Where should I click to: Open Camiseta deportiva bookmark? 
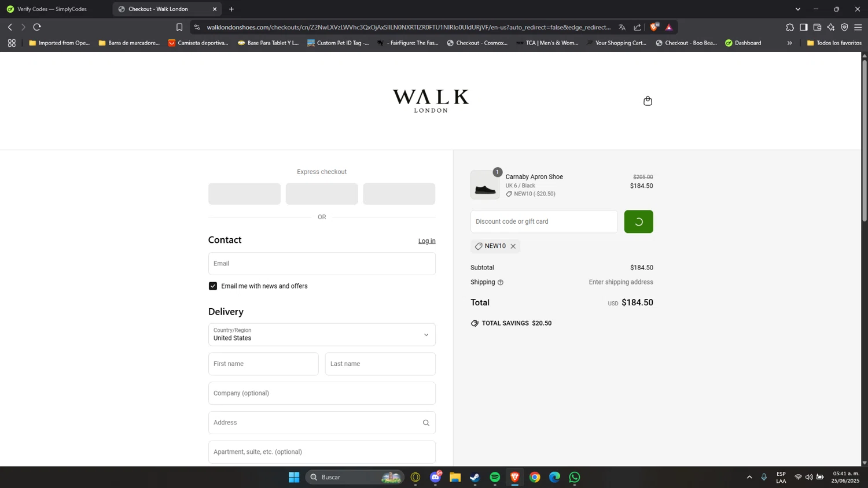(x=198, y=43)
